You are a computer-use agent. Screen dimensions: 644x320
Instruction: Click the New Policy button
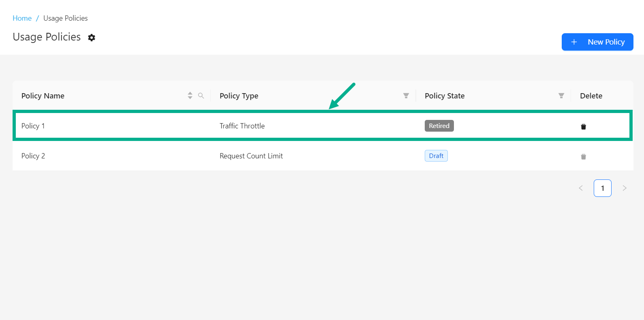(x=597, y=42)
